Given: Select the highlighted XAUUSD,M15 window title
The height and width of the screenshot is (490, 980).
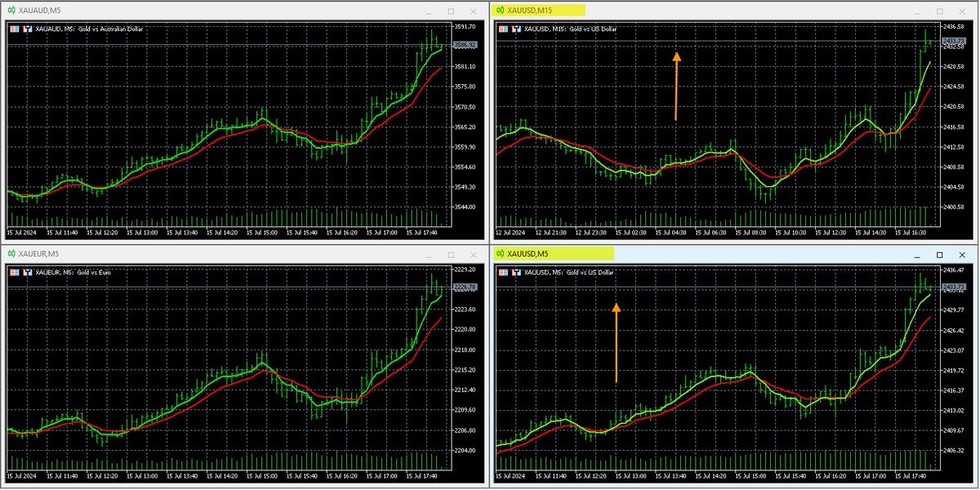Looking at the screenshot, I should 542,11.
